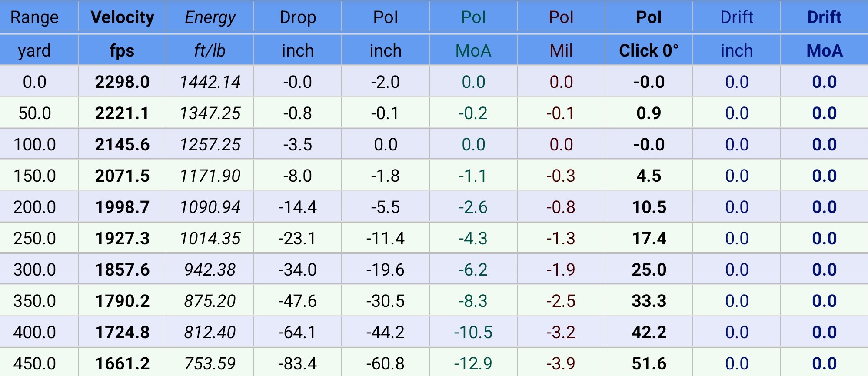Select click value 51.6
The image size is (868, 376).
click(x=649, y=363)
